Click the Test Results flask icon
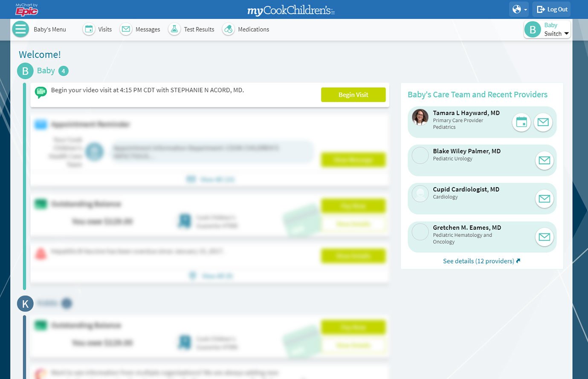 174,29
